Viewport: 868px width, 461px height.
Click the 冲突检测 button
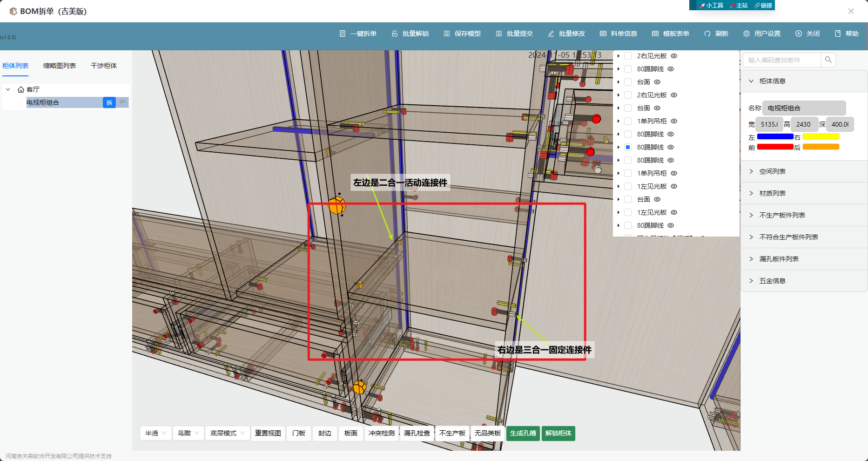[x=382, y=433]
